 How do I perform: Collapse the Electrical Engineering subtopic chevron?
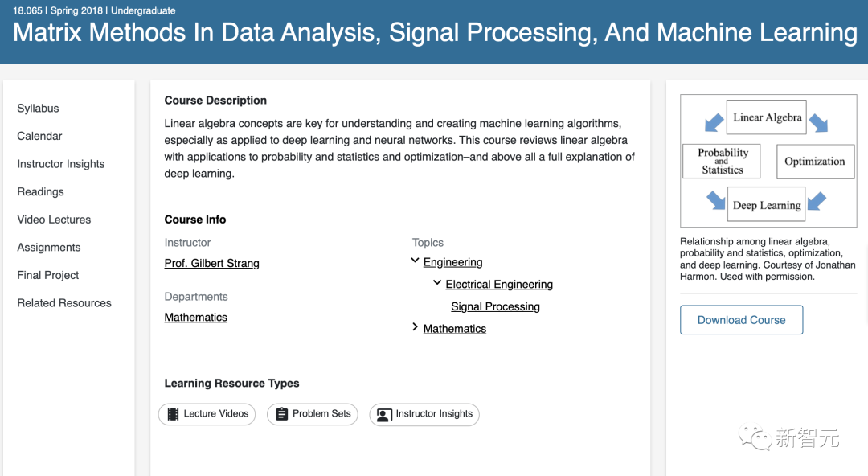tap(437, 283)
